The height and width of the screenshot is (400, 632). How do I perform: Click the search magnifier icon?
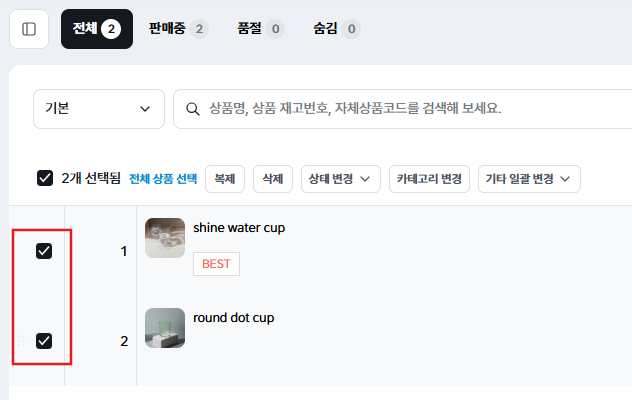(191, 108)
